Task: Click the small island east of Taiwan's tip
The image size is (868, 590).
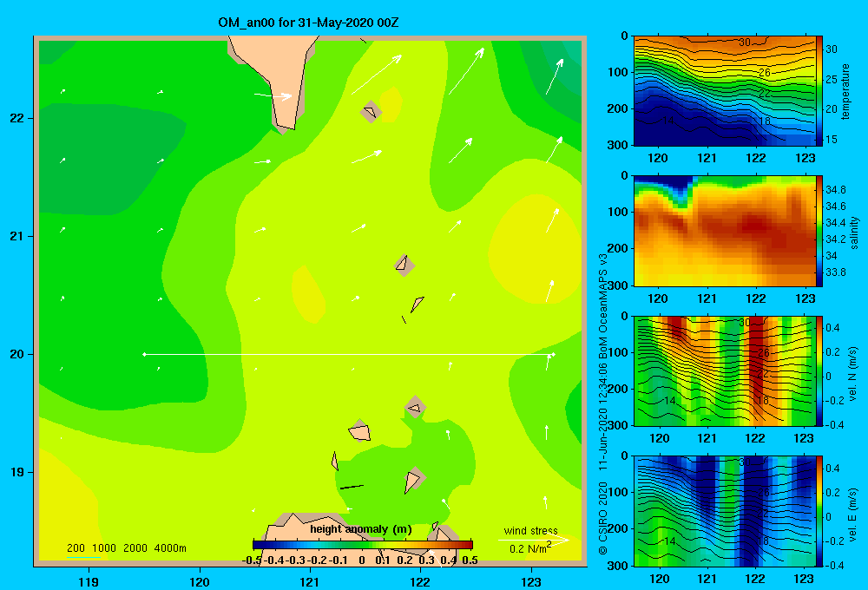Action: (371, 112)
